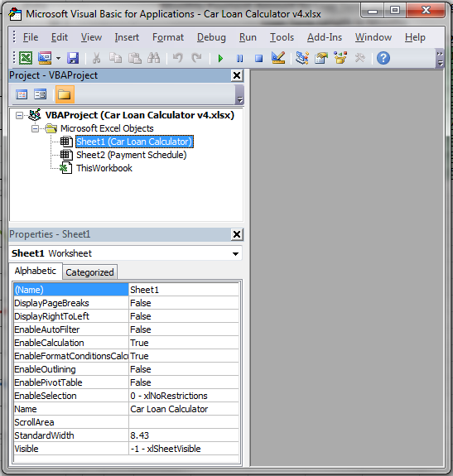Click the VBA application icon in title bar
453x476 pixels.
point(15,14)
